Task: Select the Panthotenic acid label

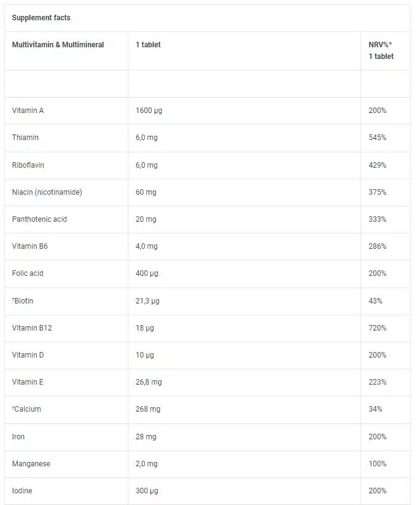Action: pos(40,219)
